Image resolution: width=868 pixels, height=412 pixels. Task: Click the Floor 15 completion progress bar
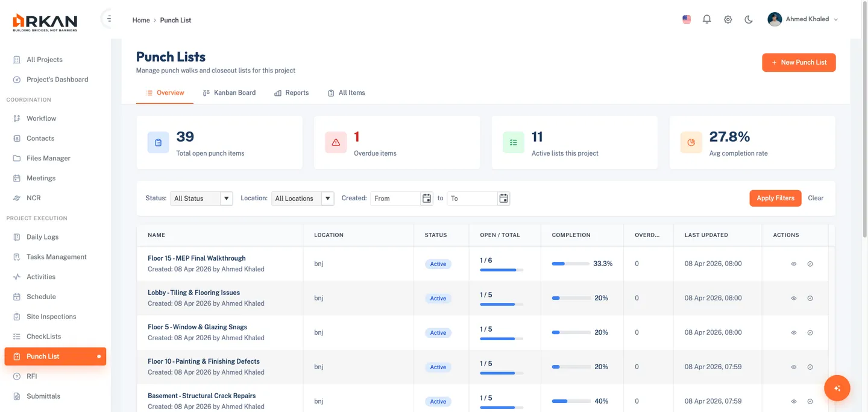pyautogui.click(x=570, y=264)
